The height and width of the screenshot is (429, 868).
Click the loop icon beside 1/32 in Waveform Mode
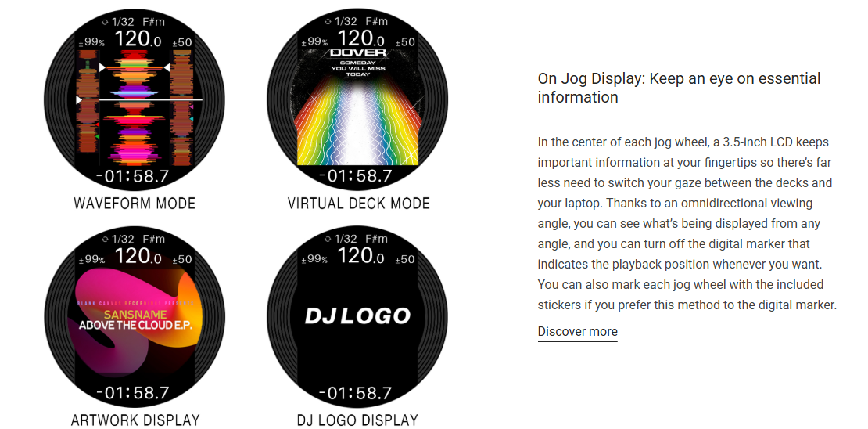[x=105, y=22]
